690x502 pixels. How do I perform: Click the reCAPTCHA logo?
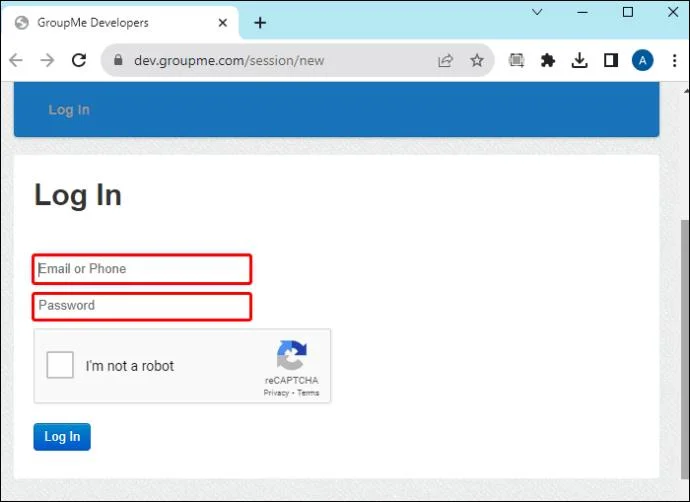(291, 355)
